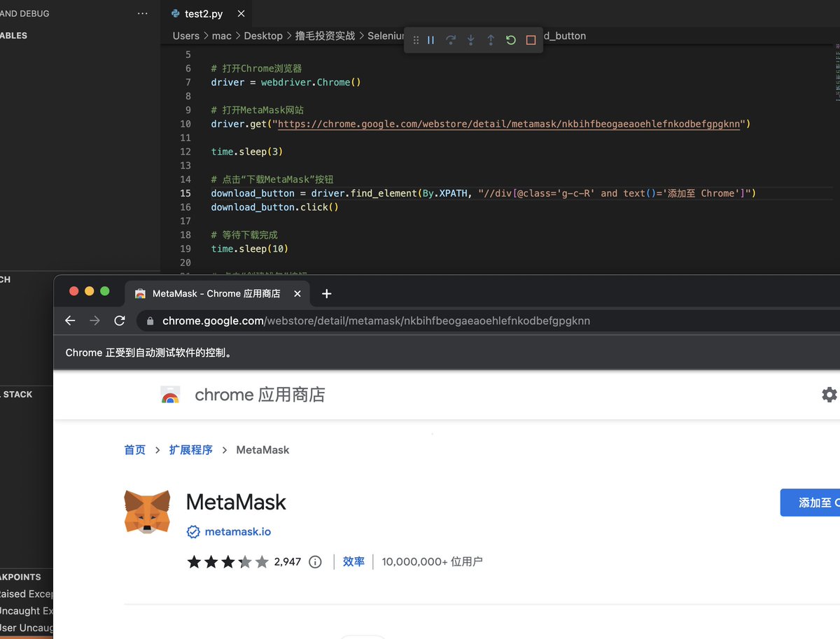
Task: Click the webstore URL string on line 10
Action: click(510, 124)
